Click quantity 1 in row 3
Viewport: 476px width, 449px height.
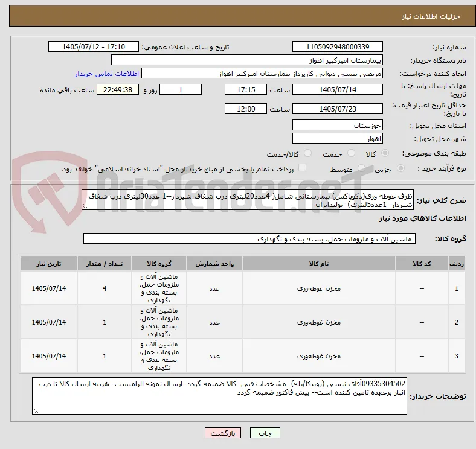(105, 356)
